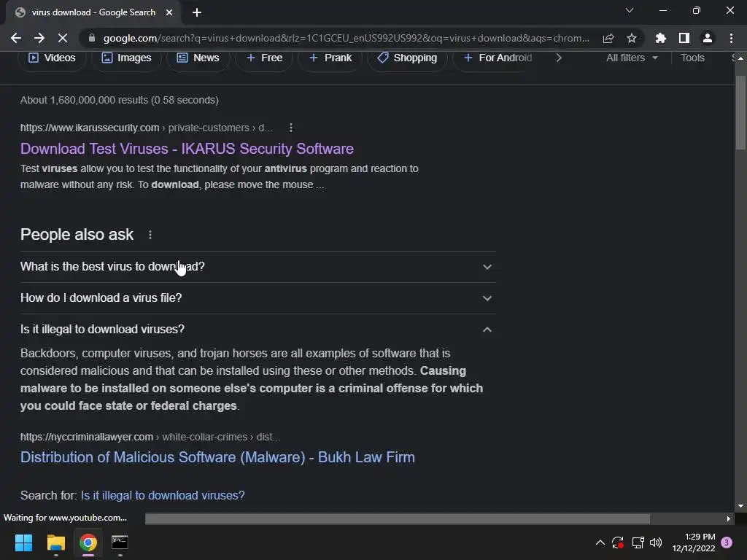Click the ikarussecurity.com result URL
The height and width of the screenshot is (560, 747).
(146, 128)
